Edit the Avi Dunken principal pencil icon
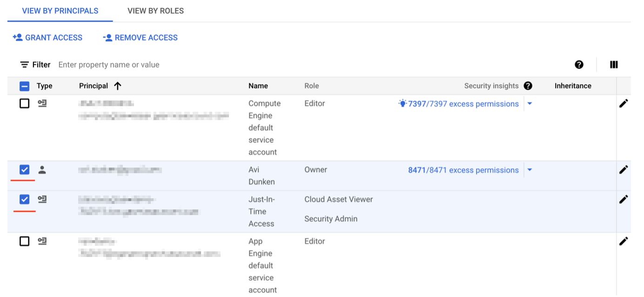 (x=624, y=170)
